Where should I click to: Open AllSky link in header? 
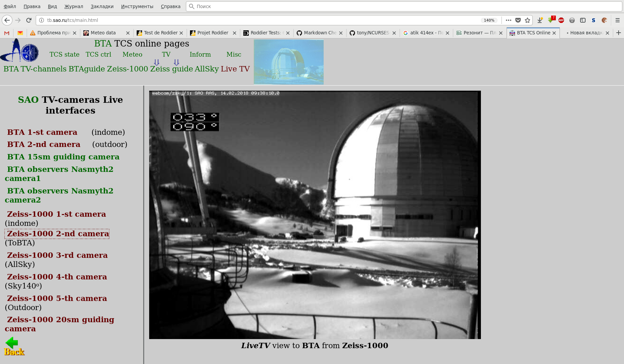point(207,69)
